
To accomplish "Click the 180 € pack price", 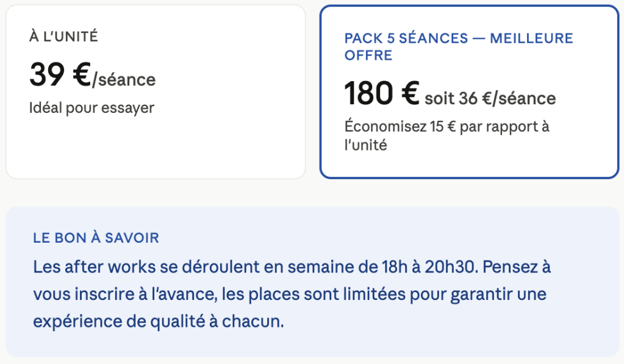I will 381,95.
